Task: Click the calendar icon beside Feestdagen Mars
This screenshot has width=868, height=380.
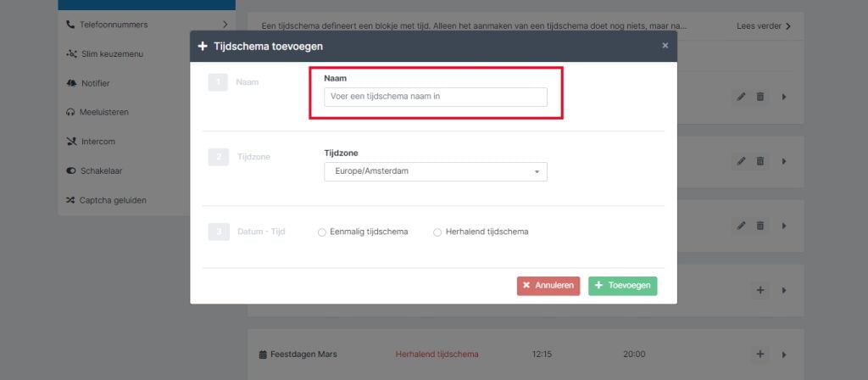Action: (263, 355)
